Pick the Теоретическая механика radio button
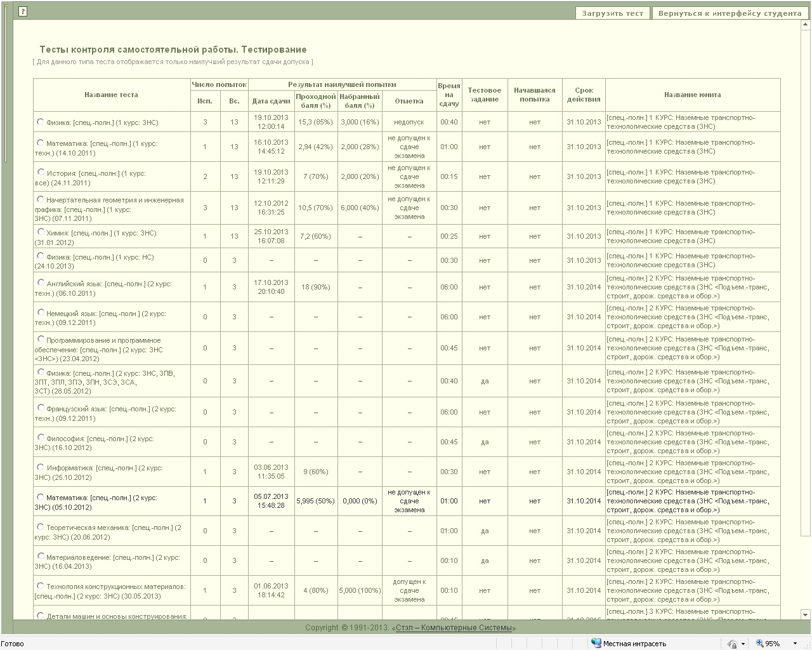 click(41, 527)
